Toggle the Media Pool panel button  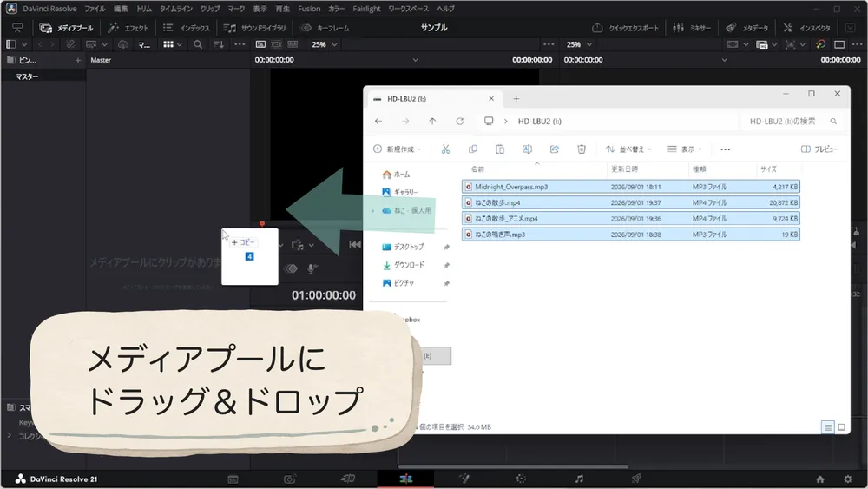[67, 28]
